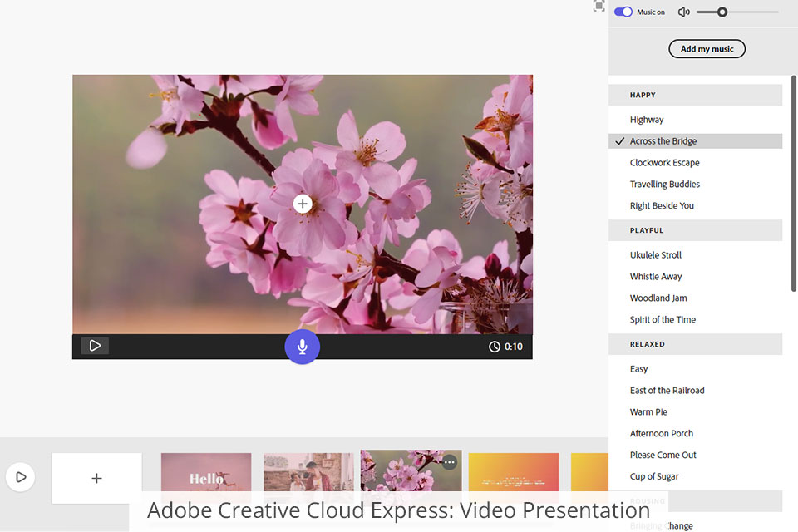798x532 pixels.
Task: Select the Hello title slide thumbnail
Action: pyautogui.click(x=206, y=475)
